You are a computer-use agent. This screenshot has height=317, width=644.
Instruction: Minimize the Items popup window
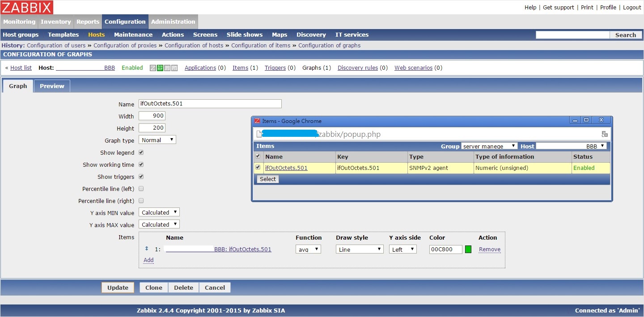pyautogui.click(x=576, y=120)
